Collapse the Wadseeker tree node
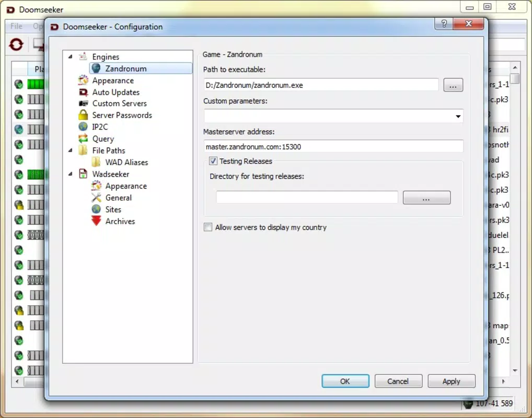Viewport: 532px width, 418px height. pos(71,173)
